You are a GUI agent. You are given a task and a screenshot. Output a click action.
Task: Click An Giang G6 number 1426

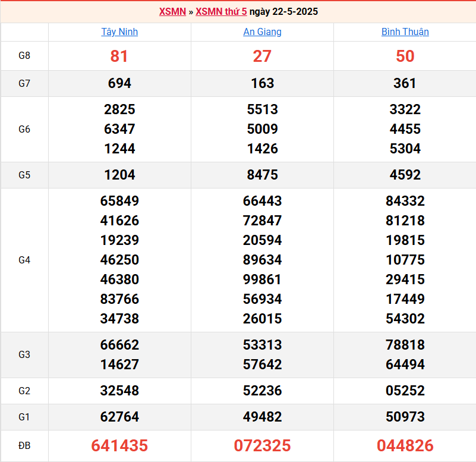click(x=262, y=149)
